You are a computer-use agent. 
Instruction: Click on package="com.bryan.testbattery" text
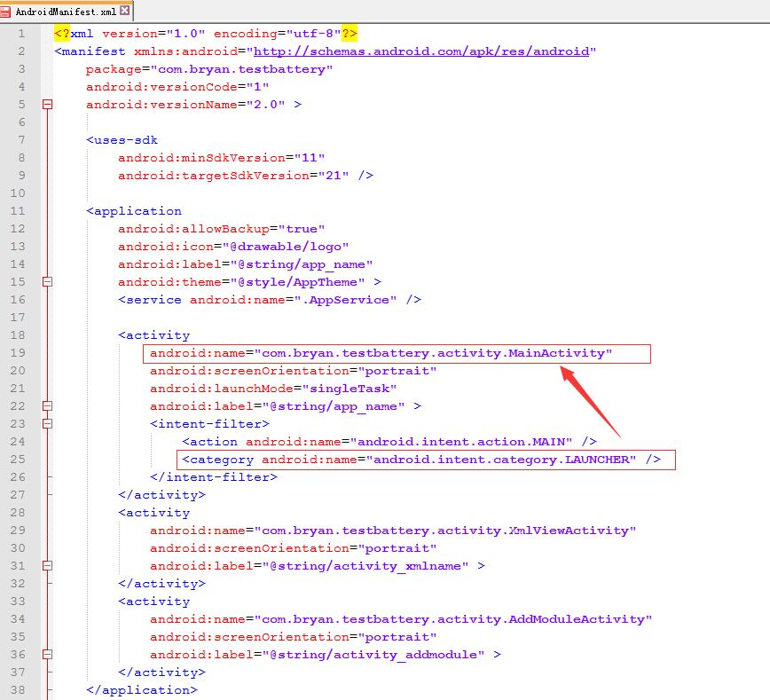pos(209,69)
